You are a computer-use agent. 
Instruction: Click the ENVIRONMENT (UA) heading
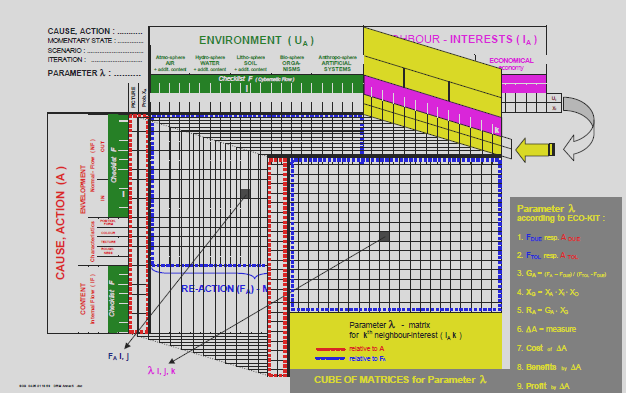click(x=256, y=41)
